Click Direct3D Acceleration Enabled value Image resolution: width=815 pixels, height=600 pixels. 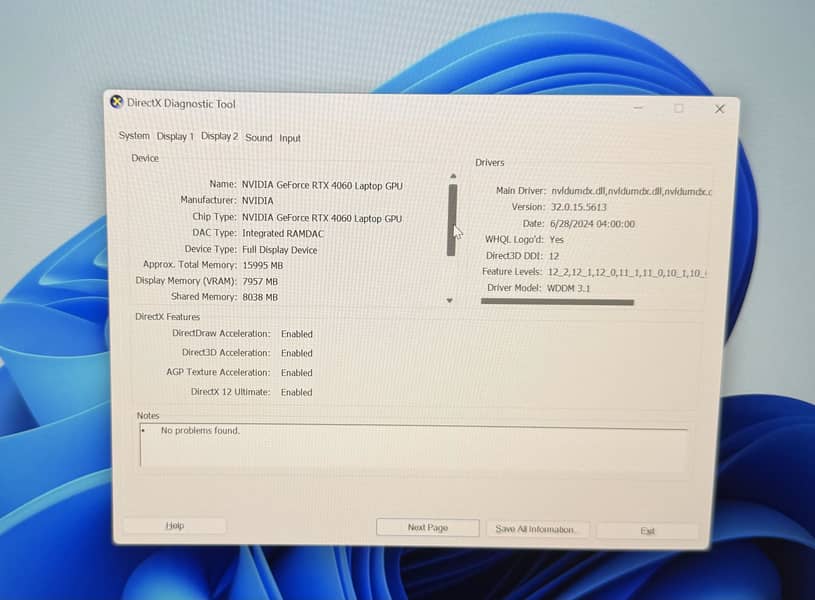[x=297, y=353]
